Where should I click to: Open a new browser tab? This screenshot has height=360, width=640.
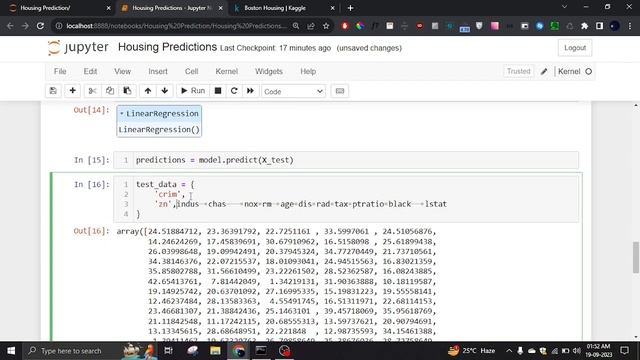(350, 8)
